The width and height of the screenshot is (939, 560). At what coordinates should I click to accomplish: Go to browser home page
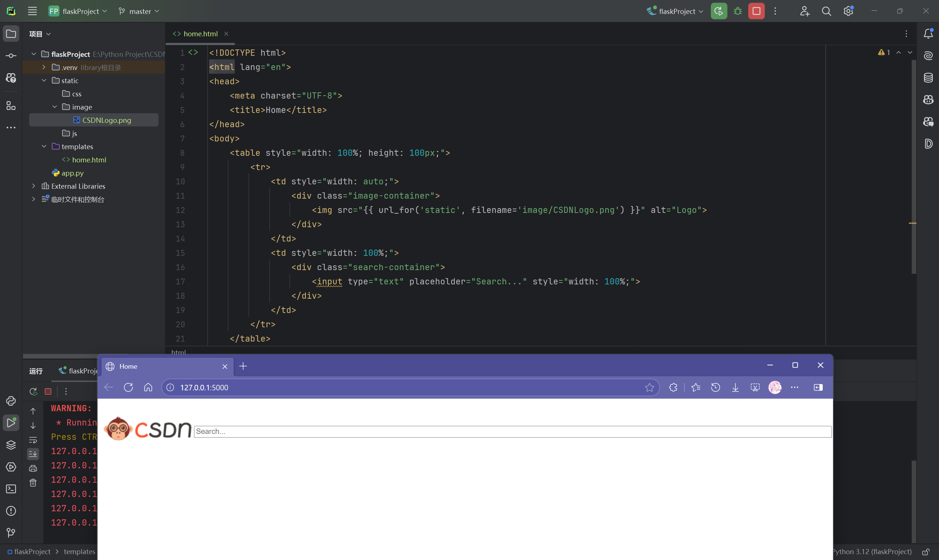pos(148,387)
